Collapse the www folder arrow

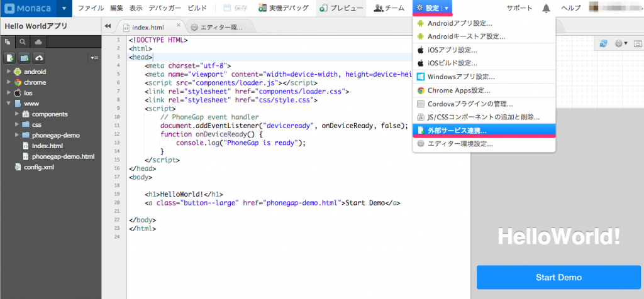click(8, 104)
